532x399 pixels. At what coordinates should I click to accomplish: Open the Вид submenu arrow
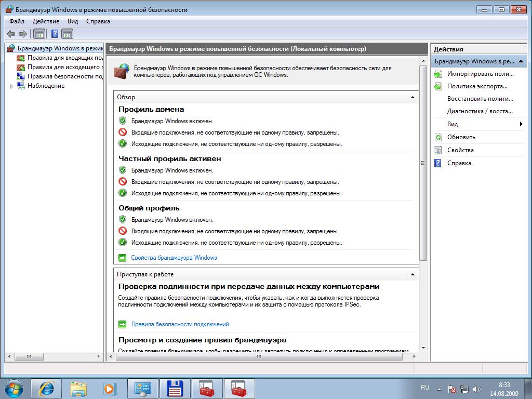pos(521,124)
